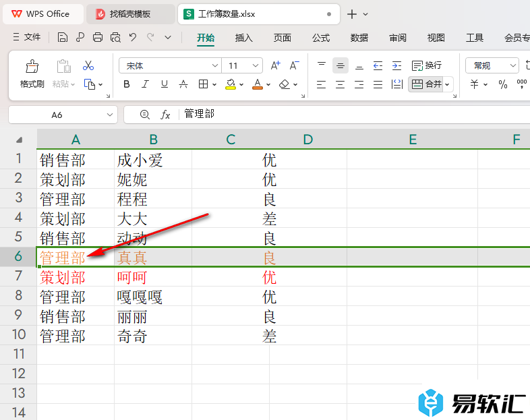Align cell content to middle vertically

click(x=341, y=65)
